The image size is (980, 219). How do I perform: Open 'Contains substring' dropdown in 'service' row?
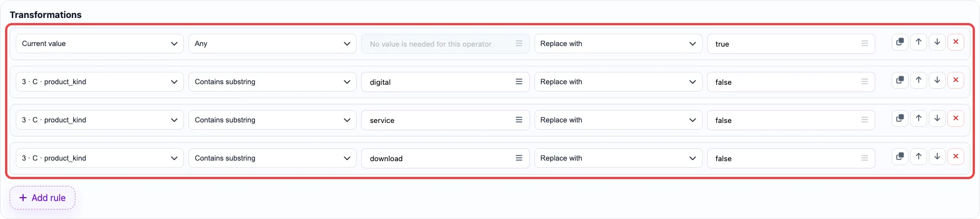click(272, 120)
